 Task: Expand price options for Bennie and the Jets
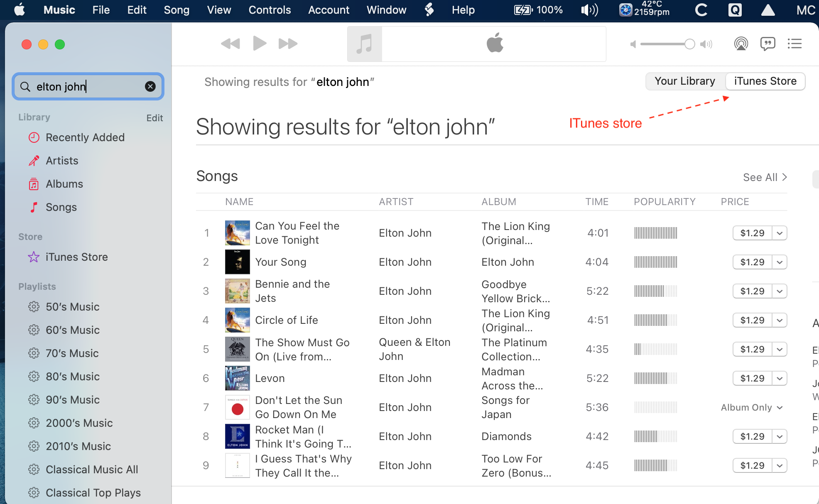780,291
